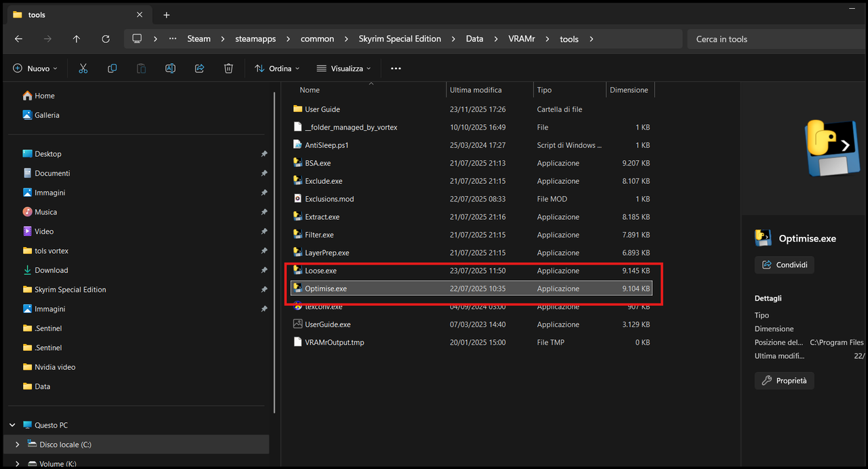
Task: Unpin Desktop using its pin icon
Action: 264,154
